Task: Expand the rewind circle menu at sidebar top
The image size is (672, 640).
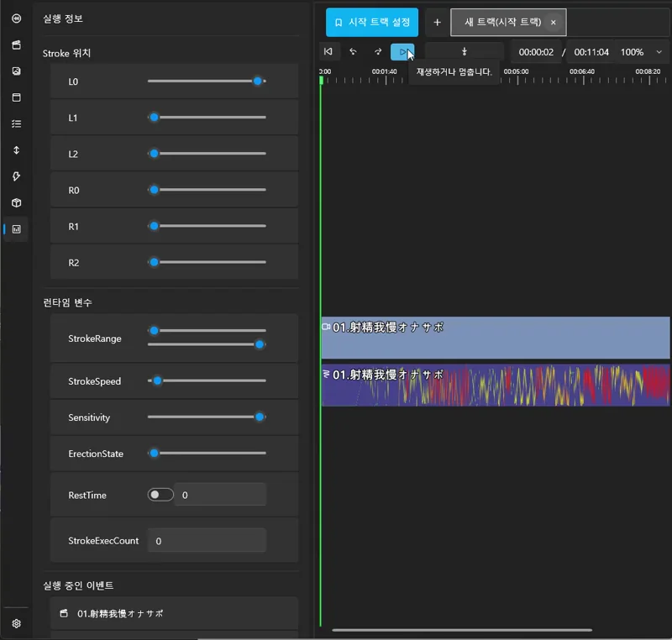Action: tap(15, 19)
